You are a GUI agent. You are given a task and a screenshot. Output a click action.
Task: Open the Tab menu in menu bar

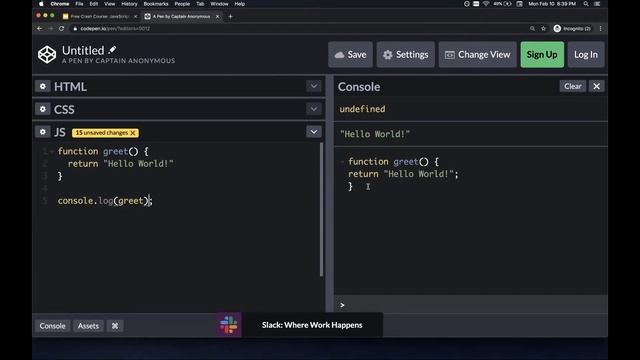200,4
